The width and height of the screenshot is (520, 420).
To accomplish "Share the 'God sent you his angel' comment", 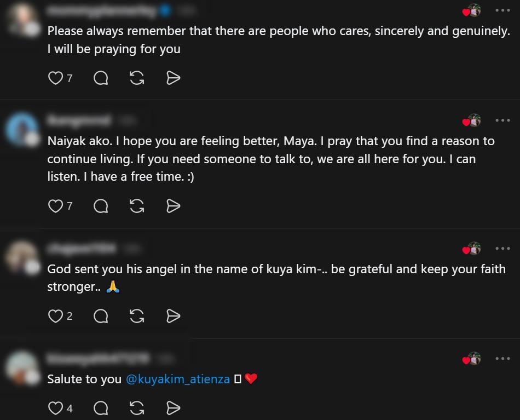I will pyautogui.click(x=173, y=316).
